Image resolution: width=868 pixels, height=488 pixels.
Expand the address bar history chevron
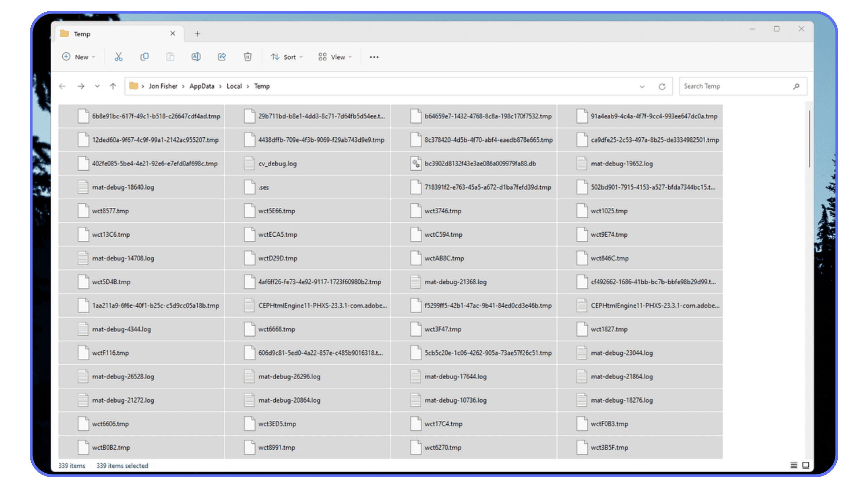pos(642,86)
